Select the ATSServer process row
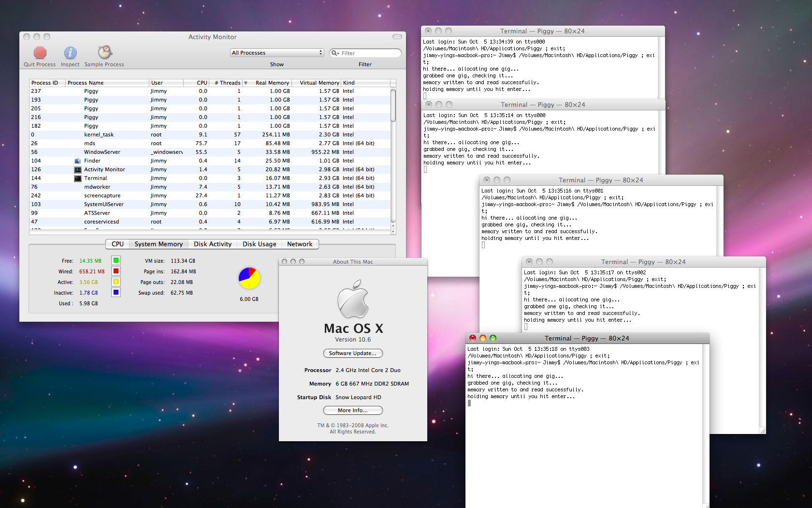Screen dimensions: 812x508 tap(210, 213)
